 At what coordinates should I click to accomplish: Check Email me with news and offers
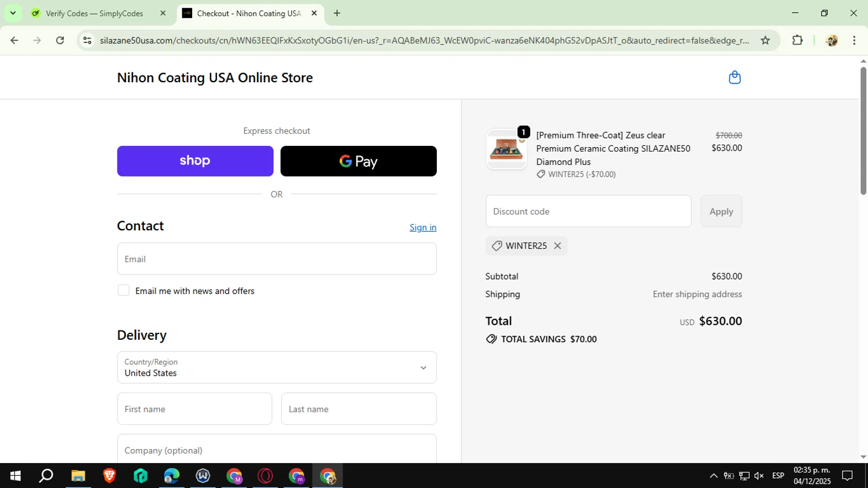123,291
